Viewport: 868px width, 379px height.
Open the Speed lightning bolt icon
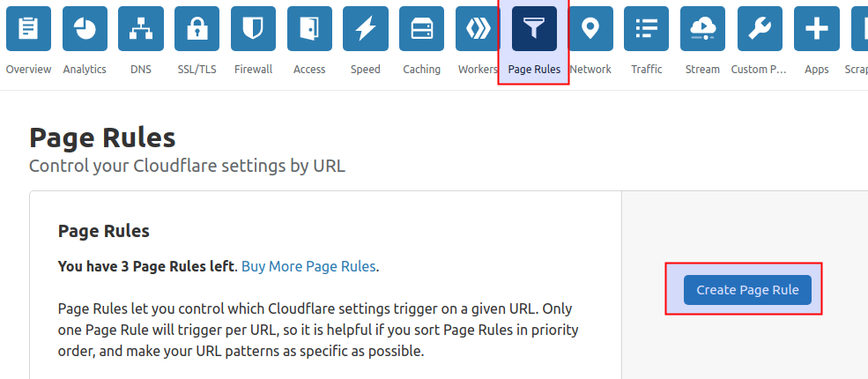(366, 29)
